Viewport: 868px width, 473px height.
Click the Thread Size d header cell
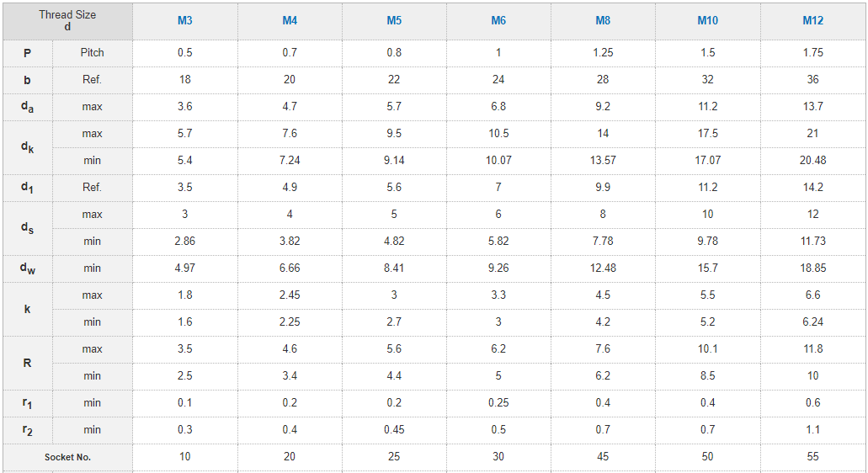click(67, 21)
